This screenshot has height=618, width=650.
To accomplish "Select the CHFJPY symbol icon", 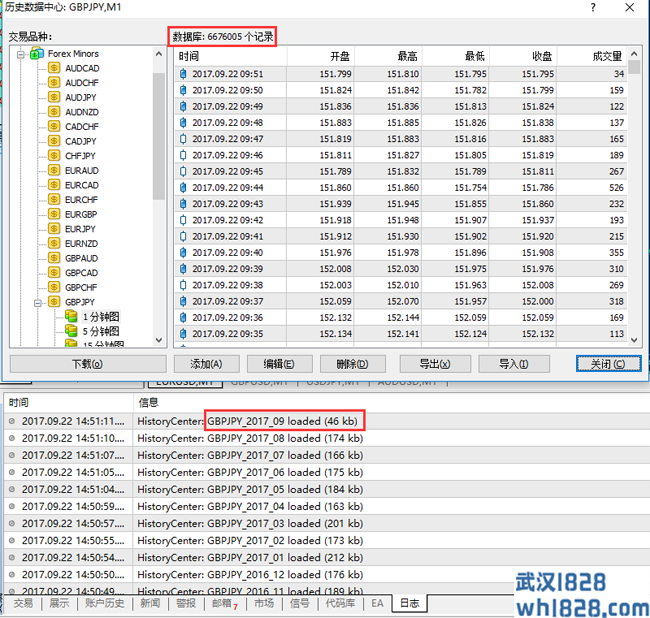I will tap(54, 156).
